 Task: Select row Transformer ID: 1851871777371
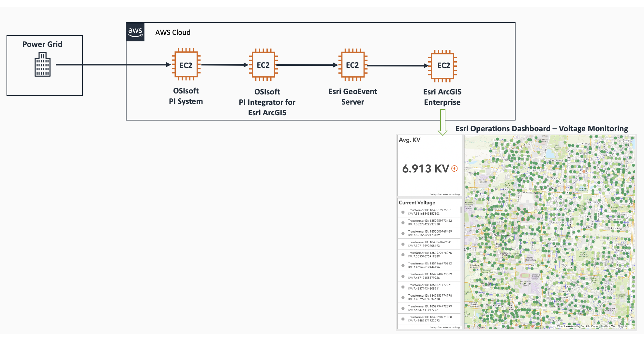(x=429, y=287)
